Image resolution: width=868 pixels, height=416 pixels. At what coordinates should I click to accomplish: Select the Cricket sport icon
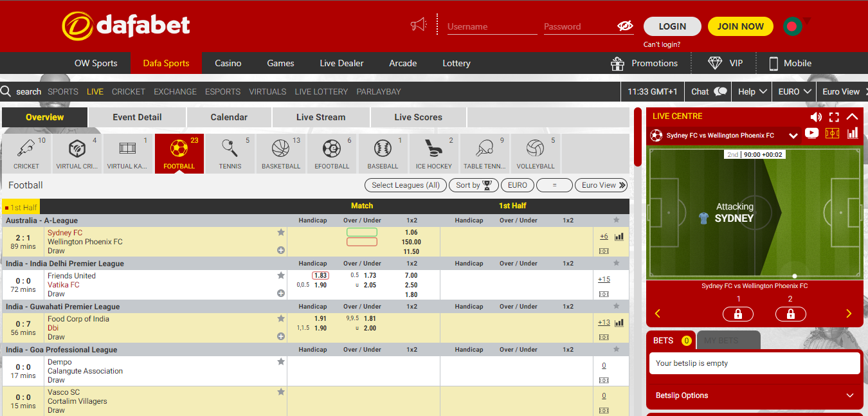click(26, 154)
